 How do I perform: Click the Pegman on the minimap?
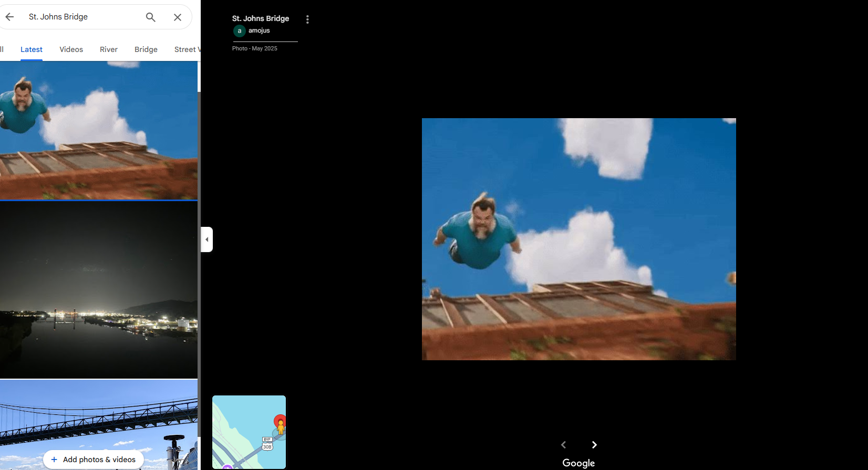point(281,427)
